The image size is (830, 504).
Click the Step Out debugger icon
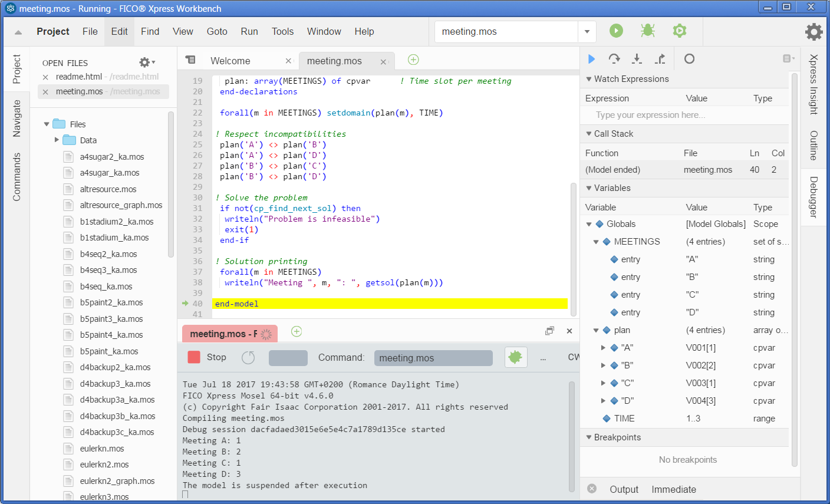coord(660,59)
